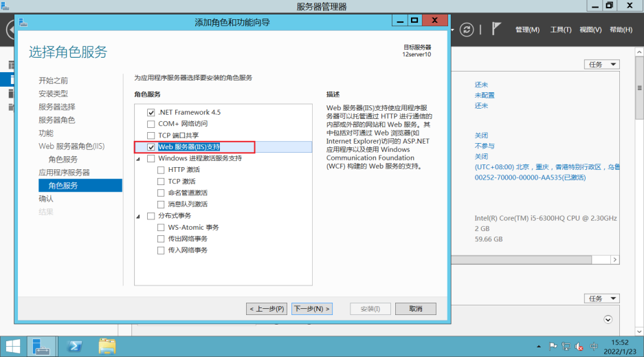This screenshot has width=644, height=357.
Task: Go to 角色服务 step under Web 服务器角色(IIS)
Action: coord(63,160)
